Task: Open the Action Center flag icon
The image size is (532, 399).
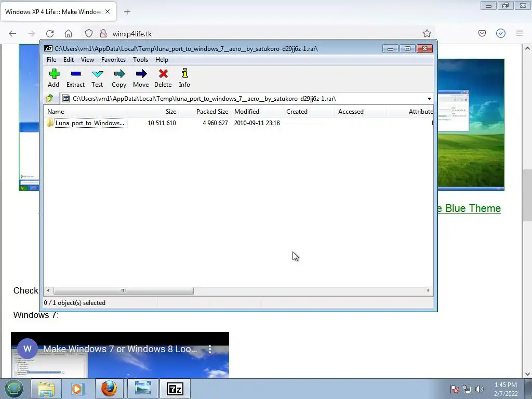Action: (454, 389)
